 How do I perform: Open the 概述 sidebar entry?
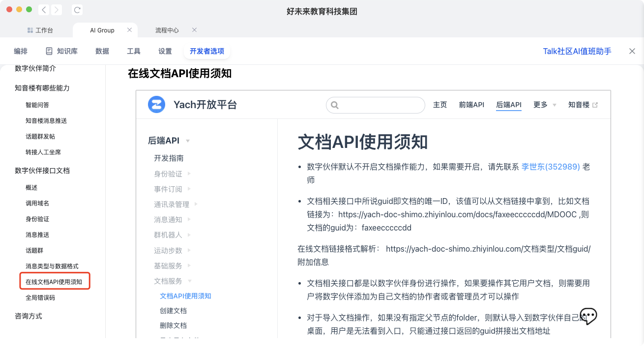[x=31, y=187]
